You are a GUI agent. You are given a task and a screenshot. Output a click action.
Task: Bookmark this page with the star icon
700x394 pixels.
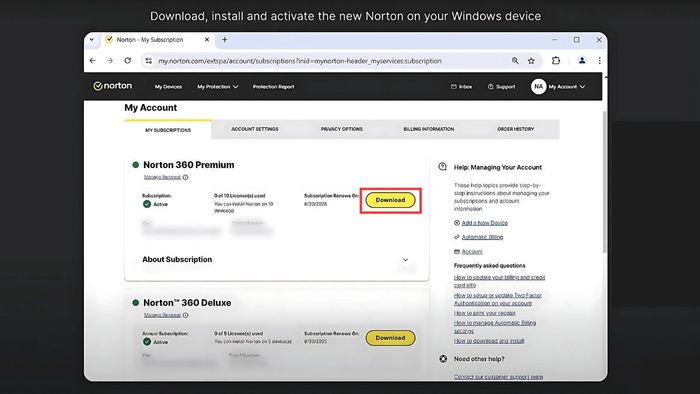coord(531,61)
